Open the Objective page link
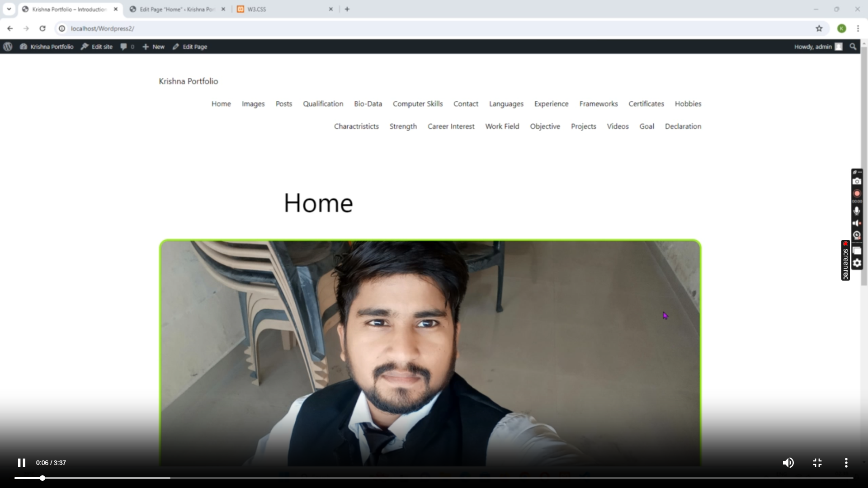 [x=545, y=127]
